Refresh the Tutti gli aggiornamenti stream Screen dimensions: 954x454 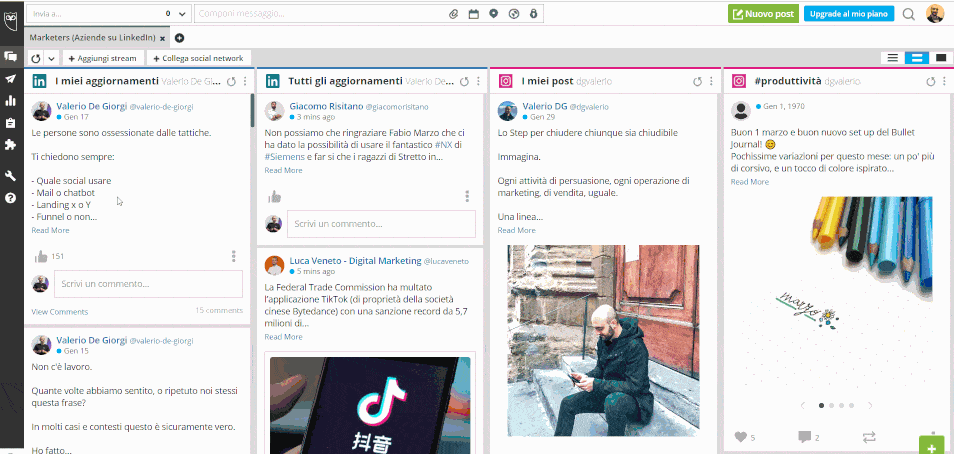pos(464,82)
